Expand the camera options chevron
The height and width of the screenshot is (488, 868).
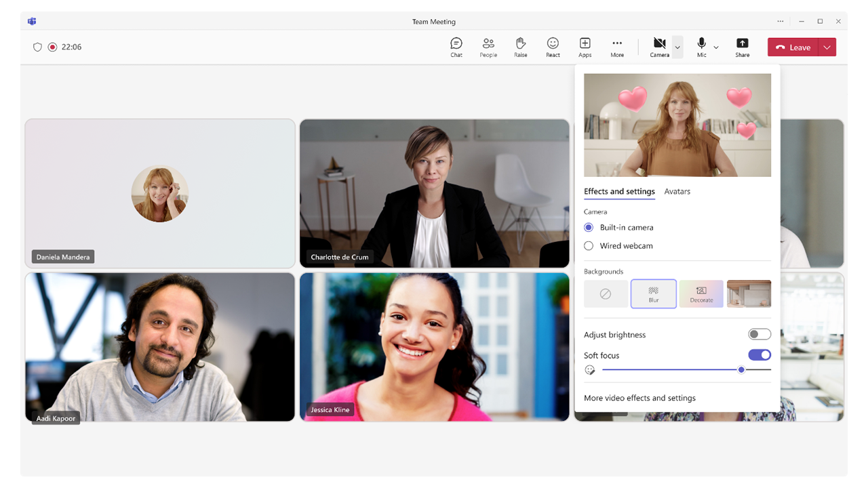click(x=677, y=47)
